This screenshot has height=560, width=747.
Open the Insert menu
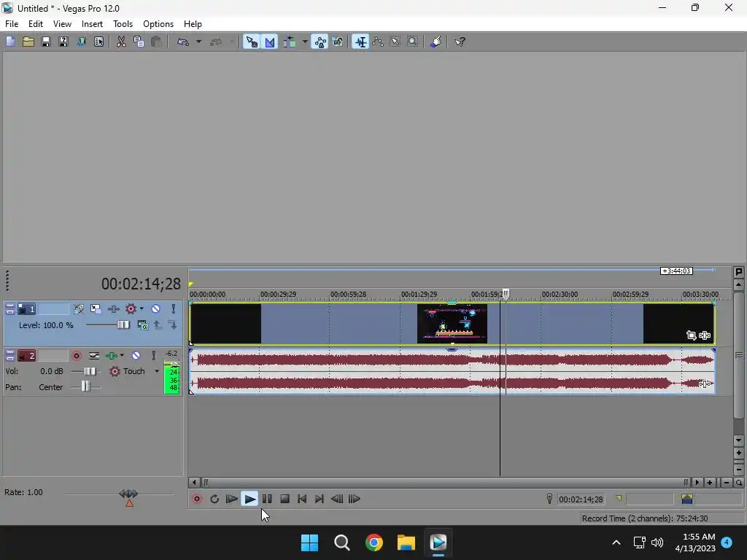pos(92,24)
